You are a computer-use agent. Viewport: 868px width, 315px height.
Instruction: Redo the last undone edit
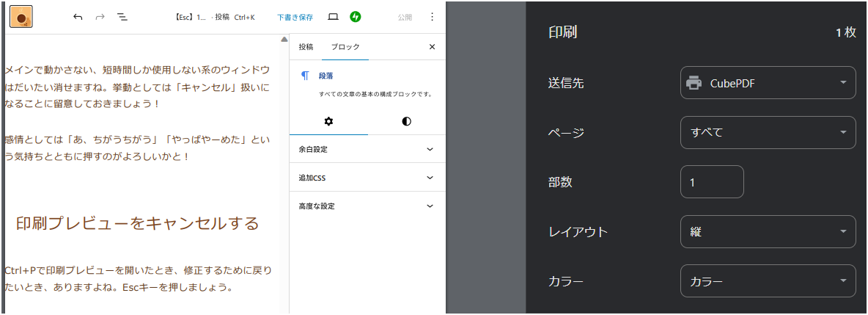[100, 17]
